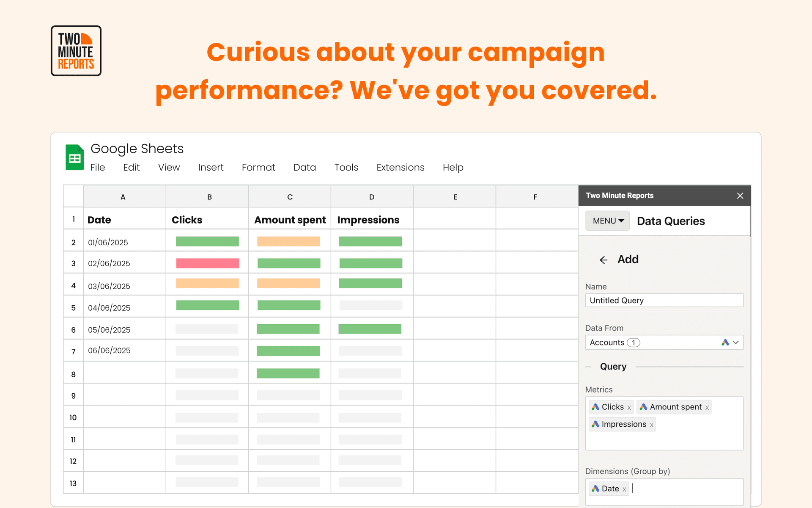Open the File menu
Screen dimensions: 812x508
(x=98, y=167)
